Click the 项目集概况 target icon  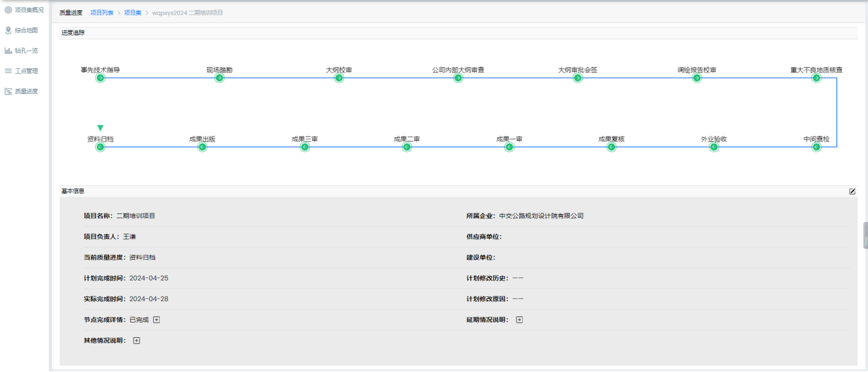9,10
